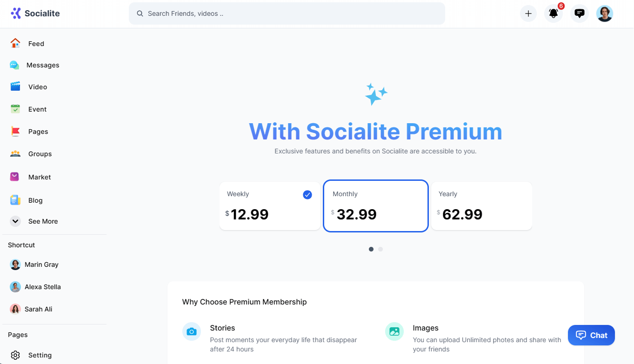Click the Chat button
The width and height of the screenshot is (634, 364).
591,335
